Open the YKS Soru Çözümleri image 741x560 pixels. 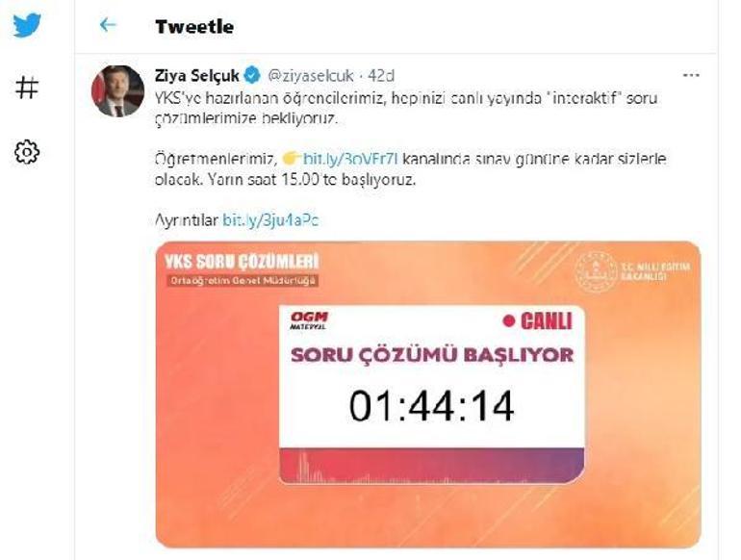click(x=428, y=395)
